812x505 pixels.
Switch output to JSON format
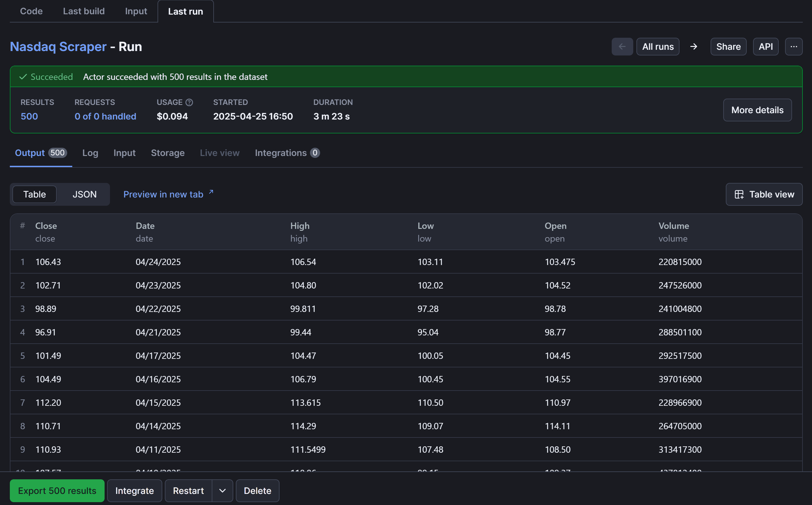click(x=85, y=194)
